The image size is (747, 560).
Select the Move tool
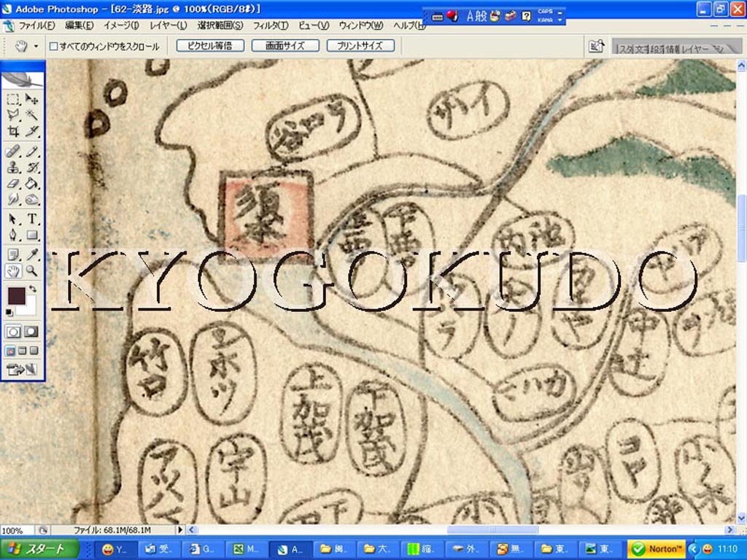click(x=31, y=99)
